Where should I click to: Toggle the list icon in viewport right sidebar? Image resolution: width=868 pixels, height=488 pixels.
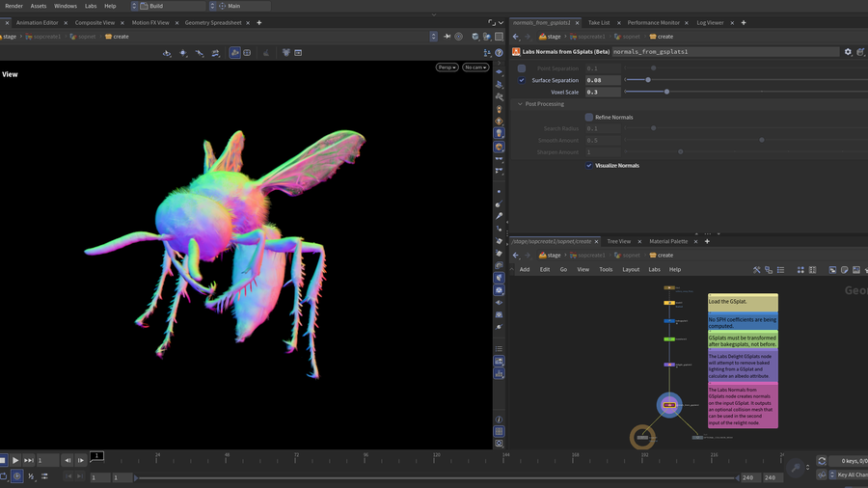coord(499,348)
